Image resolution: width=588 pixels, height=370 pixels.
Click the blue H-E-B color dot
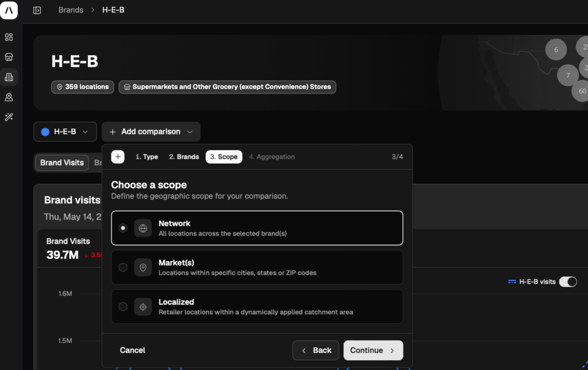point(45,132)
